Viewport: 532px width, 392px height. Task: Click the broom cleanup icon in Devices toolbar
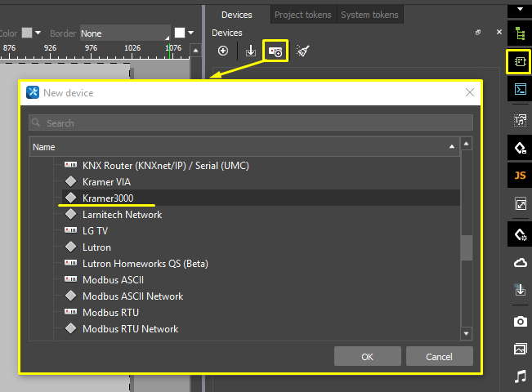click(x=302, y=51)
